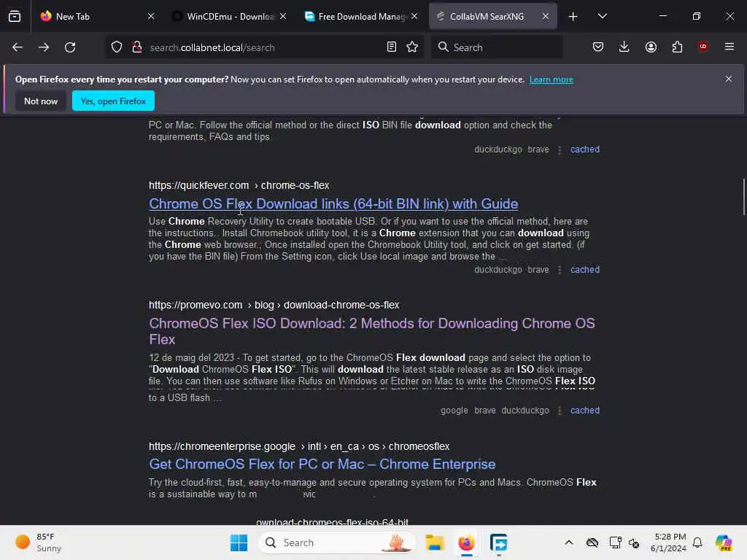Open Free Download Manager taskbar icon
Image resolution: width=747 pixels, height=560 pixels.
pyautogui.click(x=498, y=542)
